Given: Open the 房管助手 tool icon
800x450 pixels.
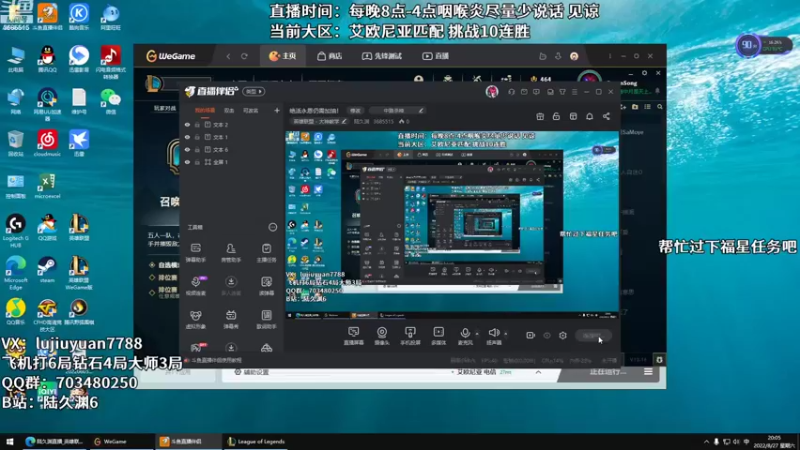Looking at the screenshot, I should [231, 253].
